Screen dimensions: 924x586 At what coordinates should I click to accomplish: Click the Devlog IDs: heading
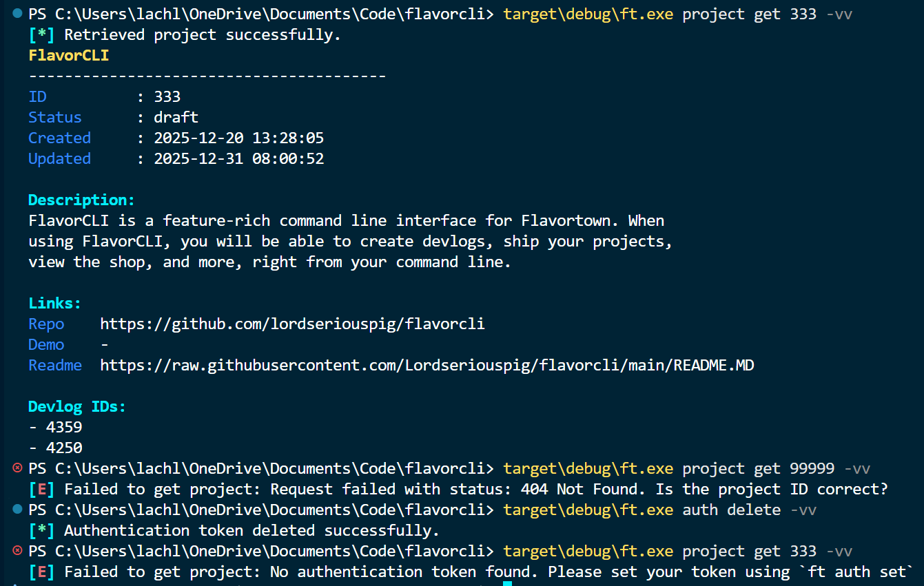pos(77,407)
